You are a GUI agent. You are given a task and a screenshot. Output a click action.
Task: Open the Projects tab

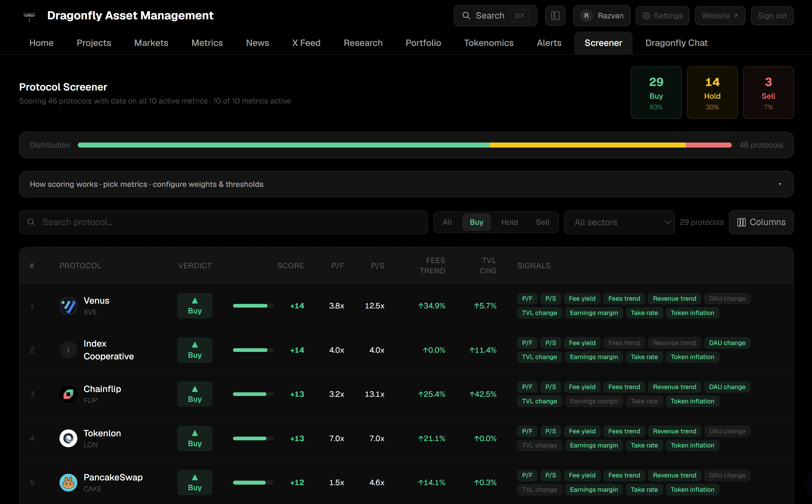coord(94,43)
